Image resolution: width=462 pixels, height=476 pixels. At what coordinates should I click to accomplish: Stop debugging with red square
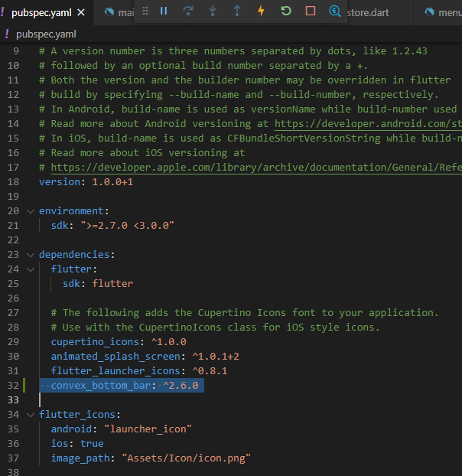(x=311, y=11)
